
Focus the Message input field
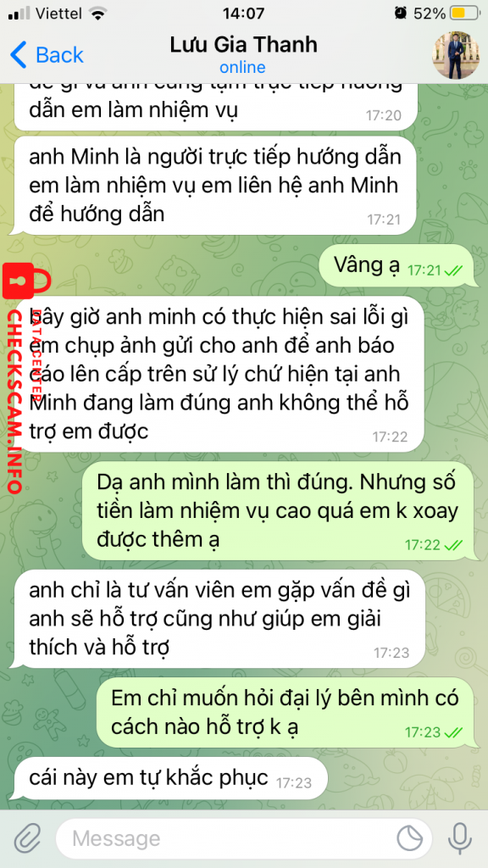(x=244, y=838)
